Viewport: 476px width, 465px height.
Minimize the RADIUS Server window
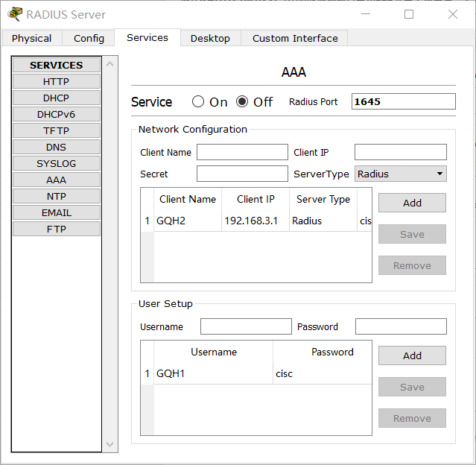coord(366,14)
